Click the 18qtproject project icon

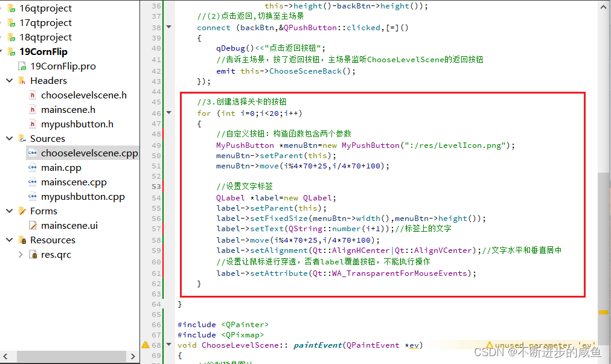pos(11,37)
